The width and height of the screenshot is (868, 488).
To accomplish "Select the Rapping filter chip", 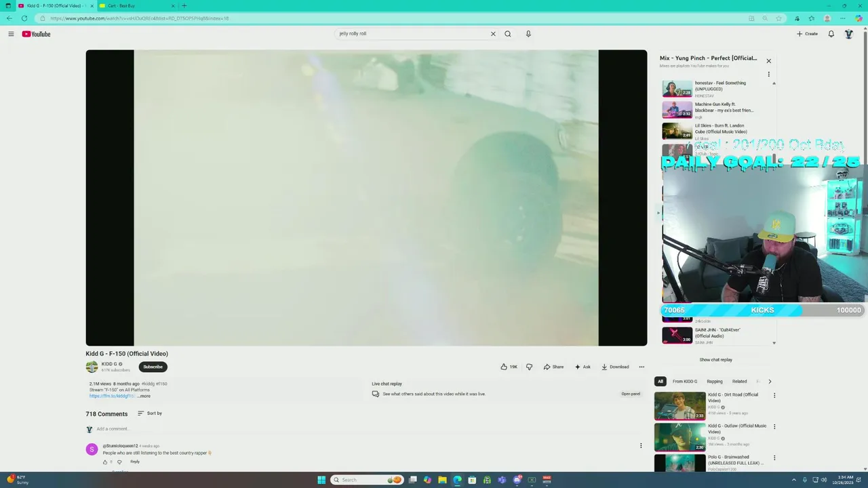I will 715,382.
